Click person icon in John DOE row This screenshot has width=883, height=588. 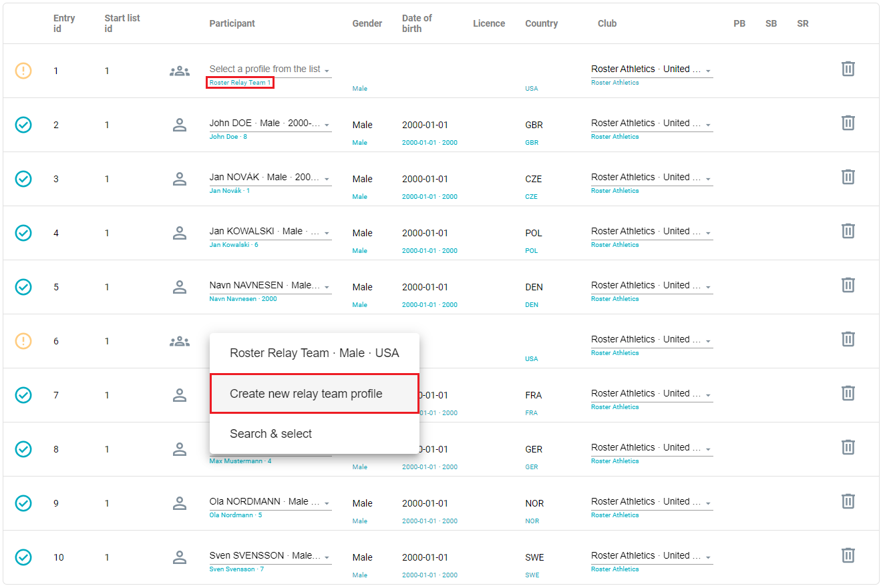point(180,125)
